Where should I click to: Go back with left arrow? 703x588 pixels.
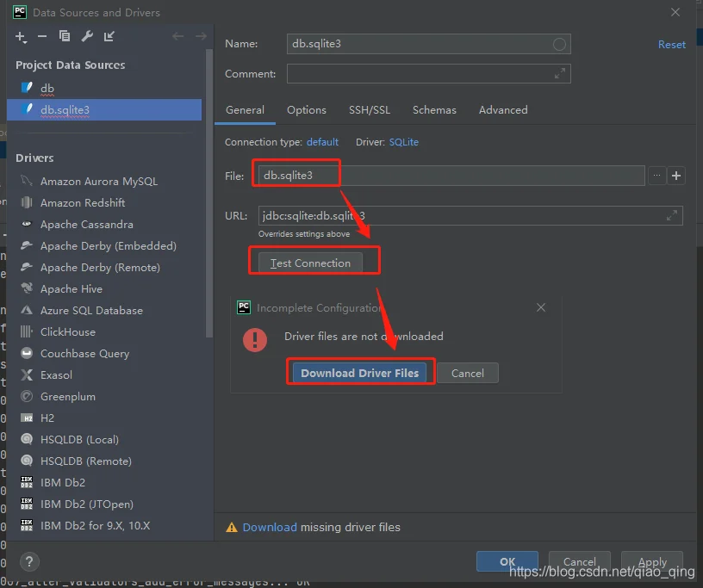[178, 36]
